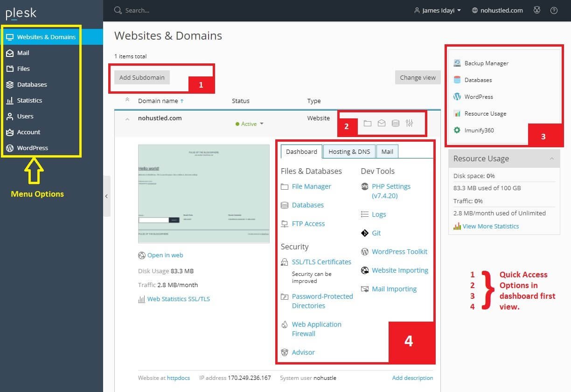Switch to the Hosting & DNS tab
Viewport: 571px width, 392px height.
tap(349, 151)
